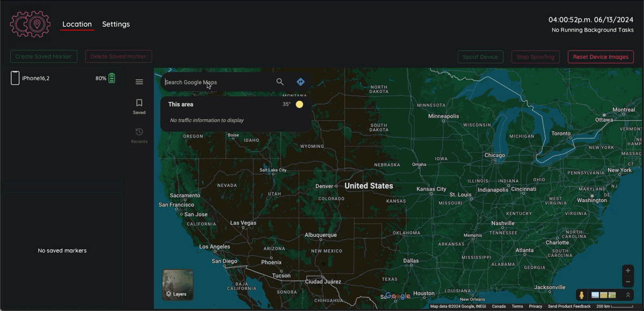Open the Location tab
This screenshot has height=311, width=644.
[x=77, y=24]
